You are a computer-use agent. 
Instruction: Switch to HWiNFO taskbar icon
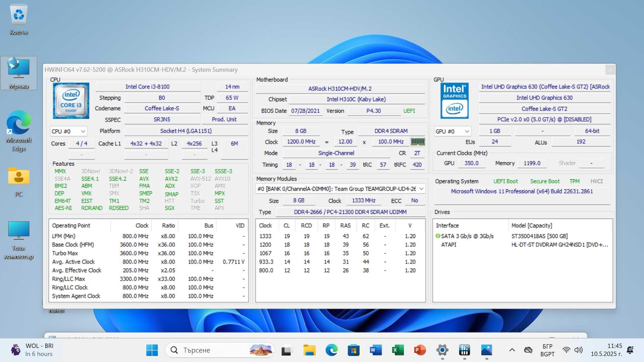click(x=465, y=350)
